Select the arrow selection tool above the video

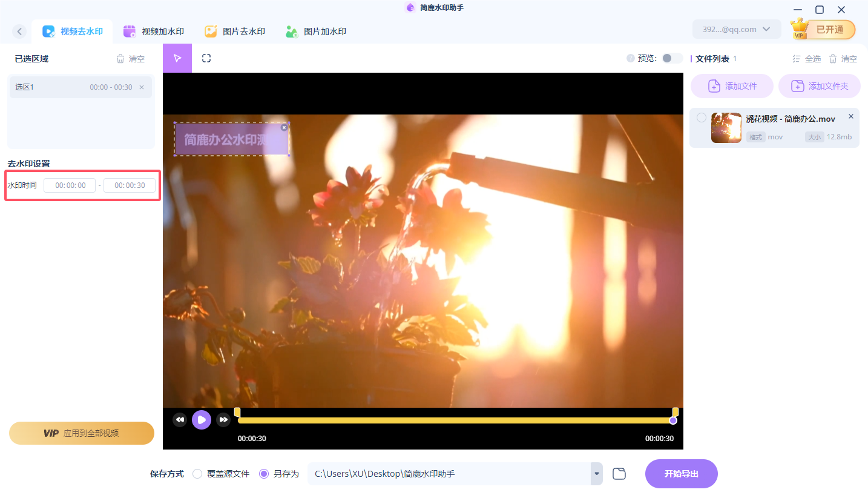click(176, 58)
